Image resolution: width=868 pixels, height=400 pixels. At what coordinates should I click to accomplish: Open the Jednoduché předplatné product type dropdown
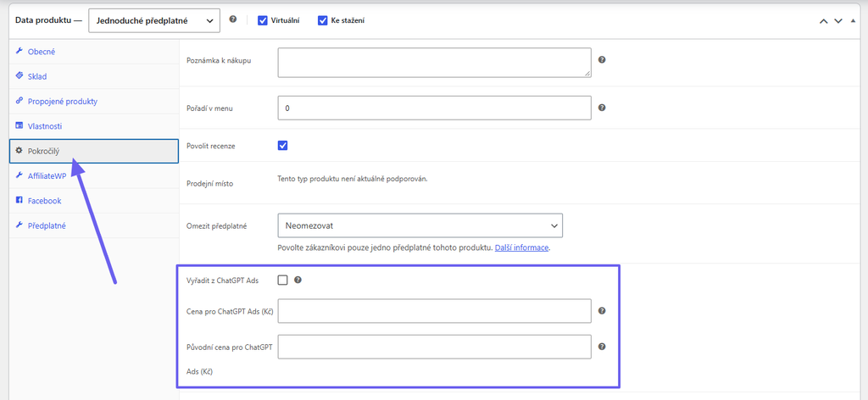[x=154, y=21]
